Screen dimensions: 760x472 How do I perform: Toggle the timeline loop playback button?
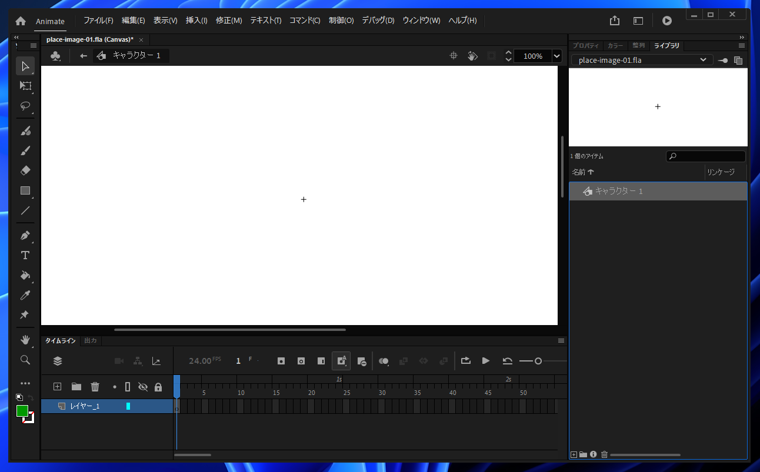click(x=465, y=361)
